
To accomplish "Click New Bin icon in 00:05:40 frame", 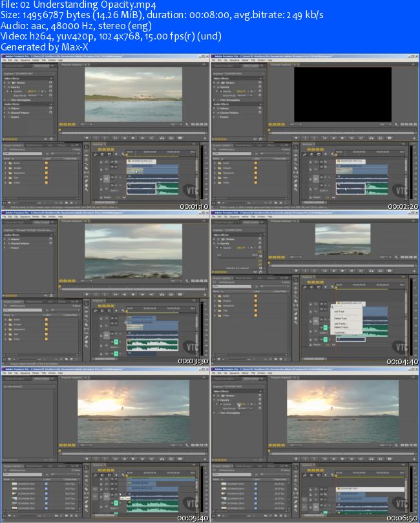I will pos(67,516).
